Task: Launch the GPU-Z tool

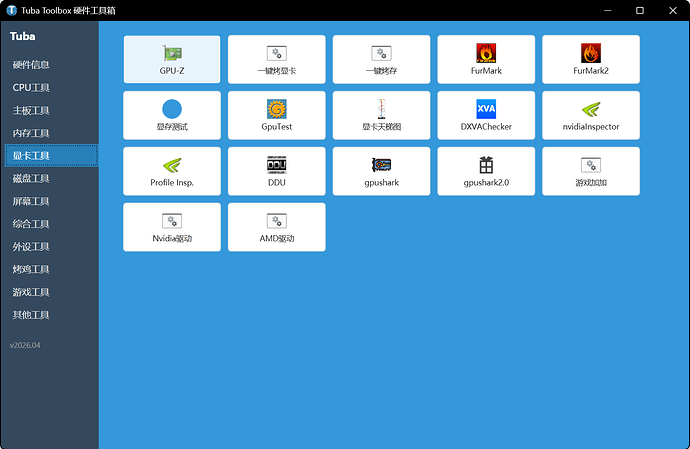Action: tap(172, 59)
